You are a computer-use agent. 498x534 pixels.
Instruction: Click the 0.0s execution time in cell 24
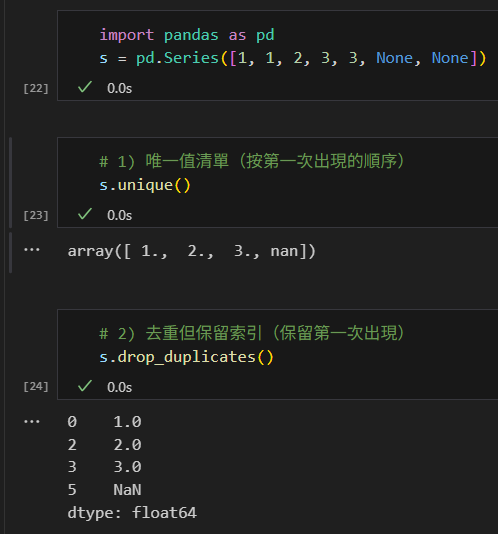pyautogui.click(x=120, y=388)
